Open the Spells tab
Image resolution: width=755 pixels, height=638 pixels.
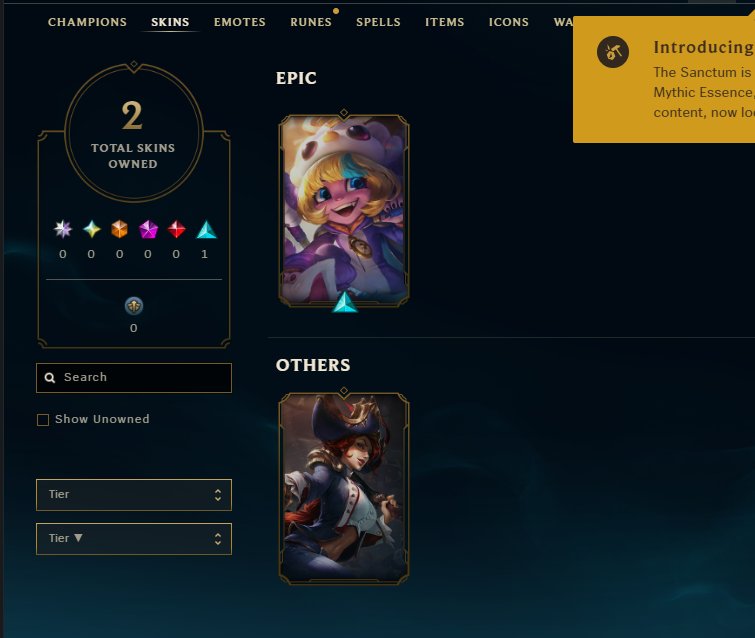[x=378, y=22]
